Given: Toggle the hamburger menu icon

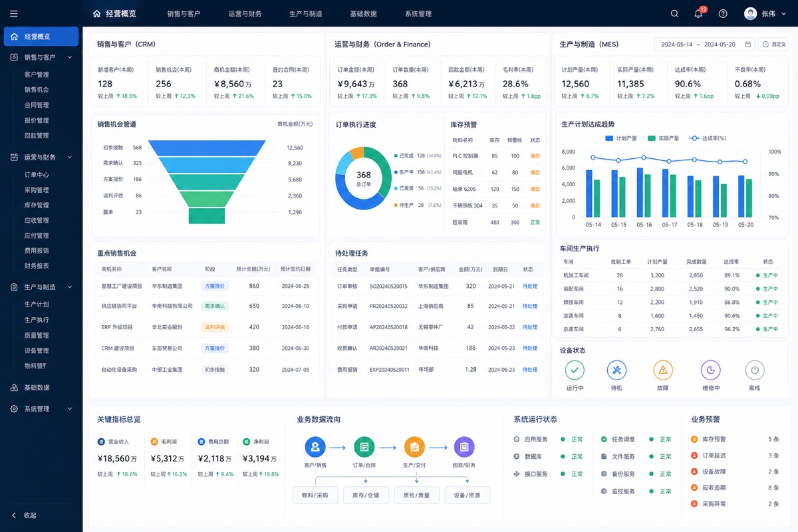Looking at the screenshot, I should pos(14,13).
